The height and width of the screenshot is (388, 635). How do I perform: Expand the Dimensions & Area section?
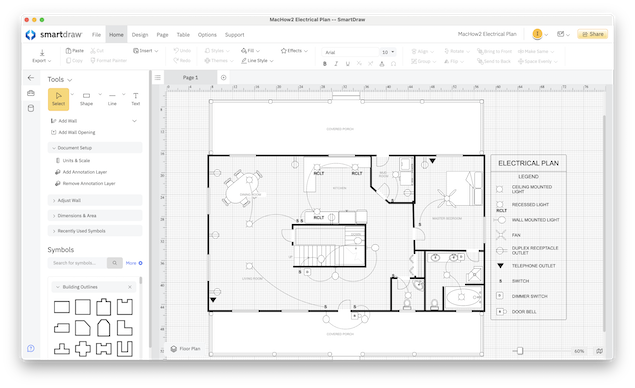[95, 216]
